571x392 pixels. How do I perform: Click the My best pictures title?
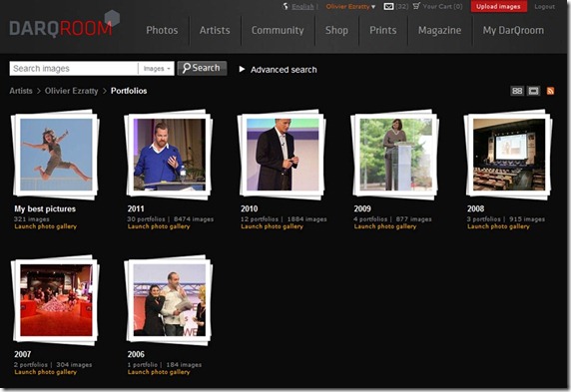pyautogui.click(x=45, y=208)
